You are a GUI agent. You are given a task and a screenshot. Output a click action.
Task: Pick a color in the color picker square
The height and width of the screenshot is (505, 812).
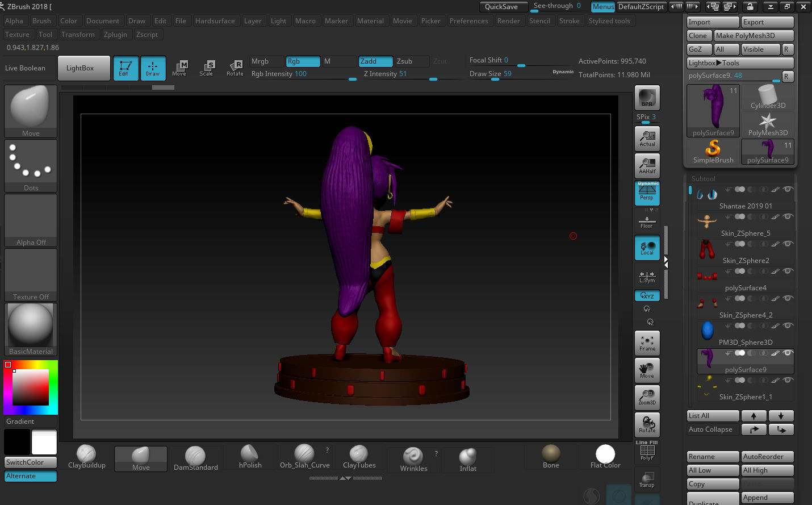(31, 387)
